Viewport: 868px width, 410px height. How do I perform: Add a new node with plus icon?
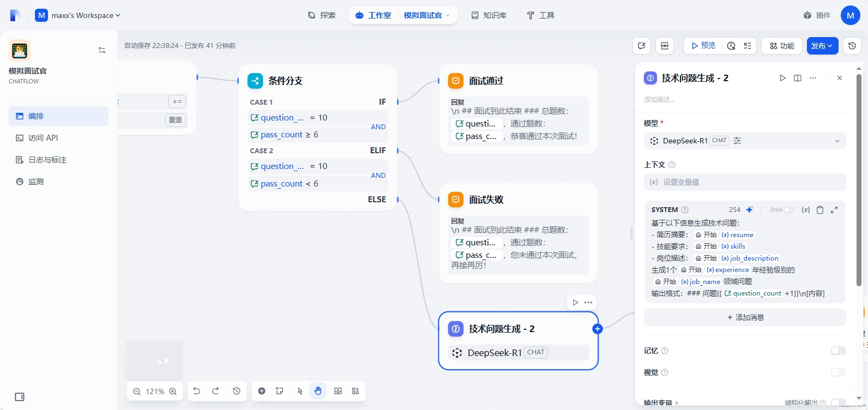pos(262,391)
